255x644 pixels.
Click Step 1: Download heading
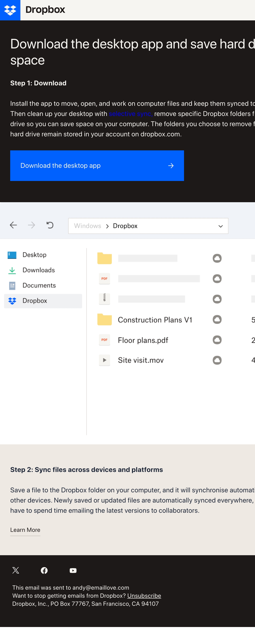click(x=38, y=83)
